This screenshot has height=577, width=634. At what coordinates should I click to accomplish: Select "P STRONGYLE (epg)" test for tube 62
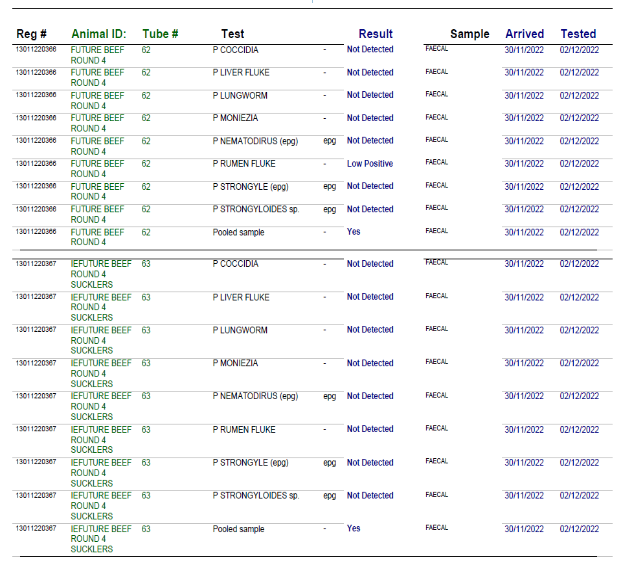[250, 187]
